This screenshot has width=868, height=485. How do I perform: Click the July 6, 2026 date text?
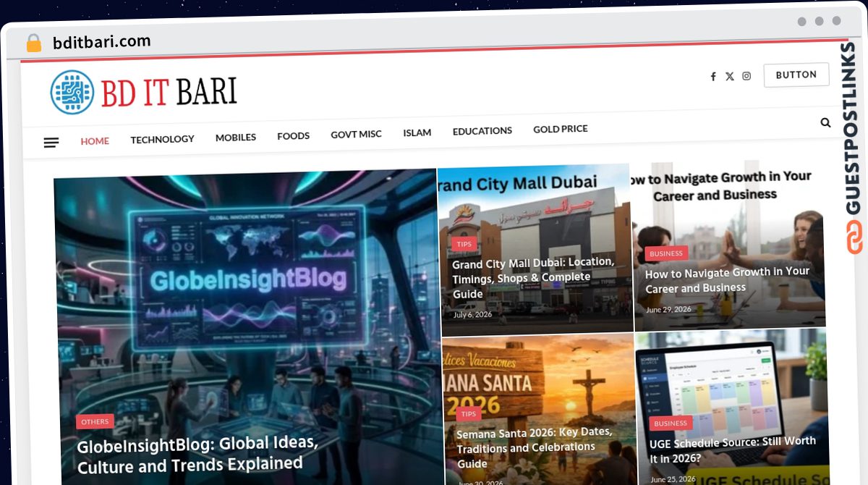tap(472, 315)
